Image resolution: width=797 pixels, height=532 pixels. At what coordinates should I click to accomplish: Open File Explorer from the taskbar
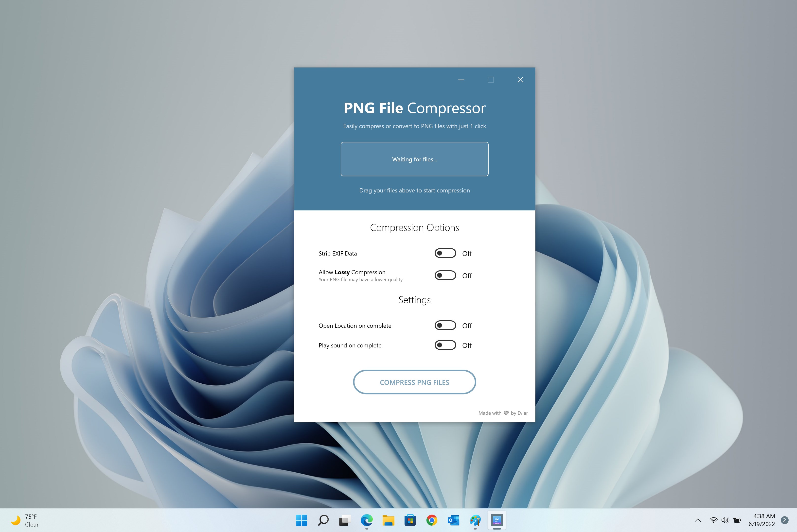[388, 520]
